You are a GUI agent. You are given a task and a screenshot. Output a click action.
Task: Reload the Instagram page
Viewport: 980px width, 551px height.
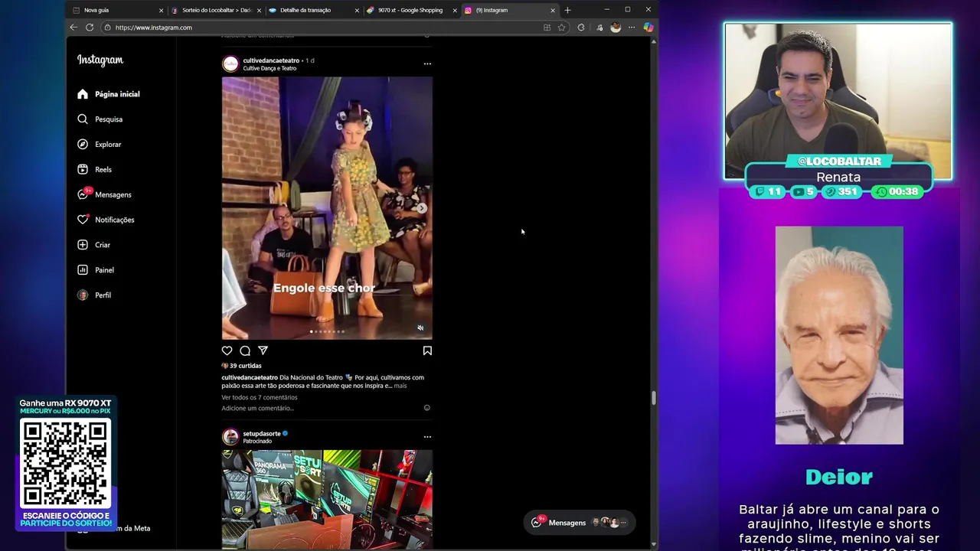pos(90,28)
